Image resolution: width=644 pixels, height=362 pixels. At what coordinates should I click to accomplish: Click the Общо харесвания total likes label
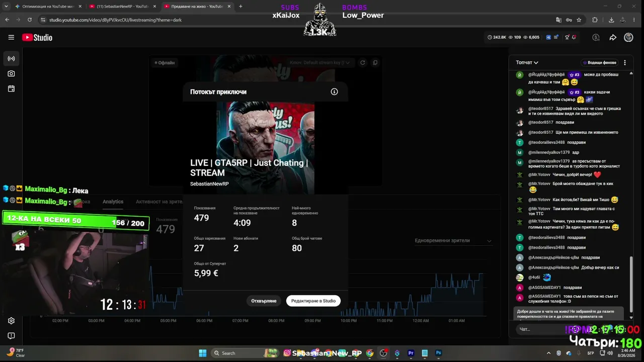210,238
